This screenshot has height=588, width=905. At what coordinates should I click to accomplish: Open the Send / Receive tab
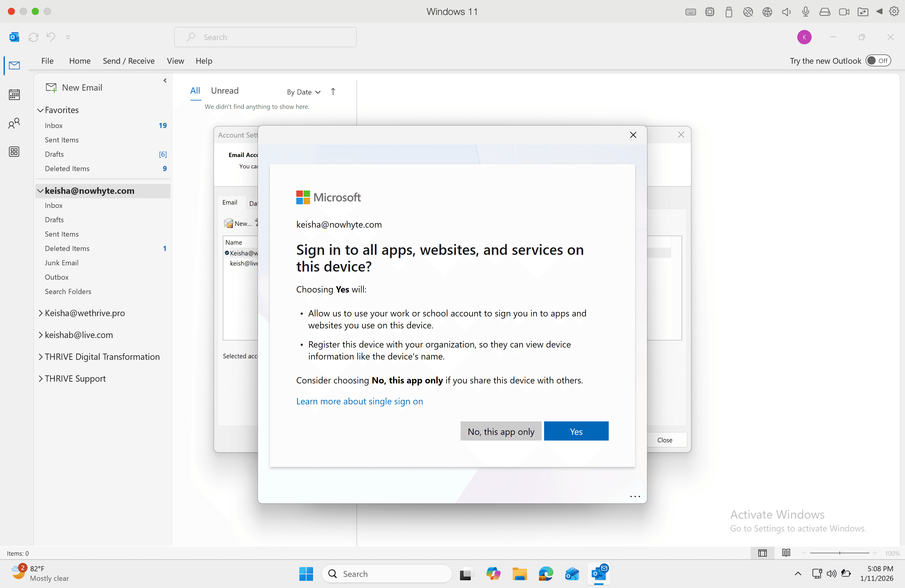point(128,61)
